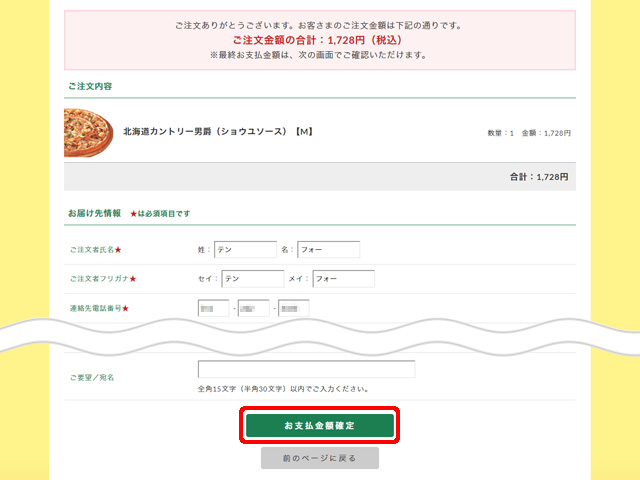The image size is (640, 480).
Task: Click the last phone number box
Action: 293,308
